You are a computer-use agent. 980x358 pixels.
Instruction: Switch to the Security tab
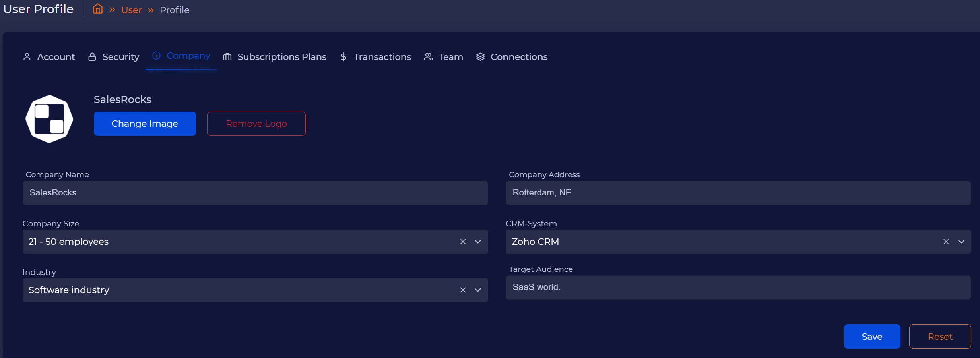(114, 57)
